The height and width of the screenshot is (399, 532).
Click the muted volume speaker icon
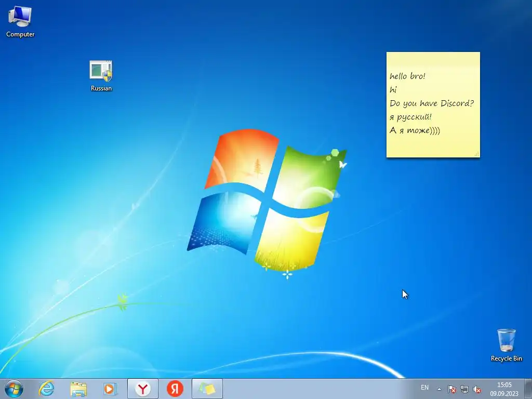[x=477, y=389]
